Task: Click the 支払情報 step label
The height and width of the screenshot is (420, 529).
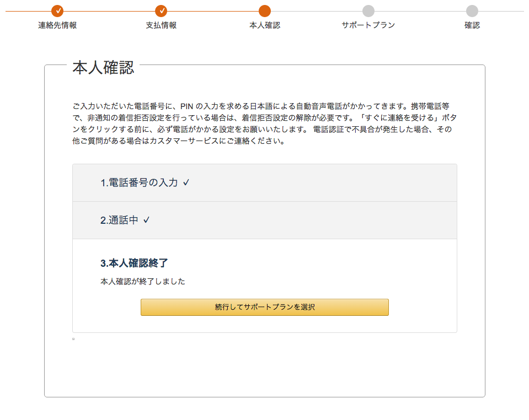Action: [161, 24]
